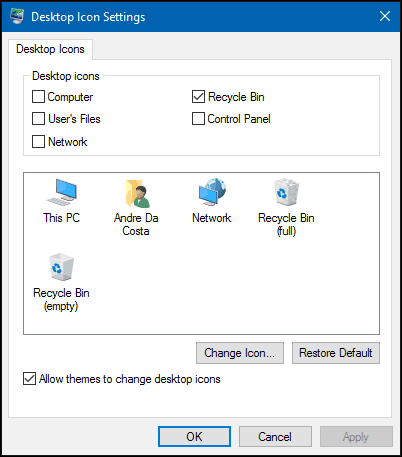Disable Allow themes to change desktop icons
This screenshot has height=457, width=402.
click(29, 379)
